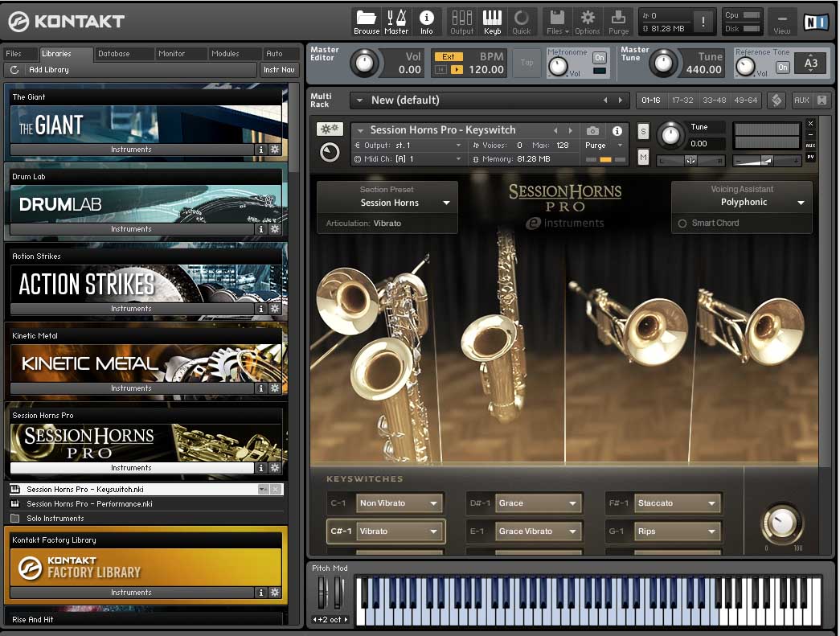Click the Master metronome icon
Image resolution: width=840 pixels, height=636 pixels.
coord(395,21)
